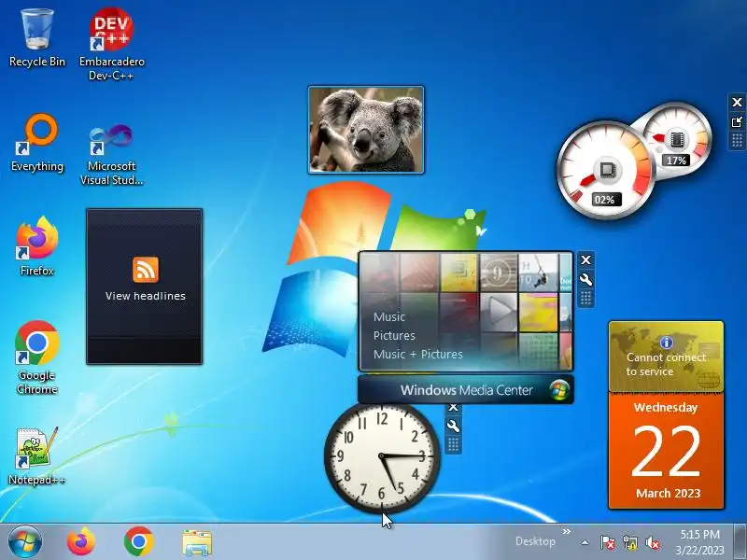The height and width of the screenshot is (560, 747).
Task: Click the Desktop toolbar label on taskbar
Action: point(535,541)
